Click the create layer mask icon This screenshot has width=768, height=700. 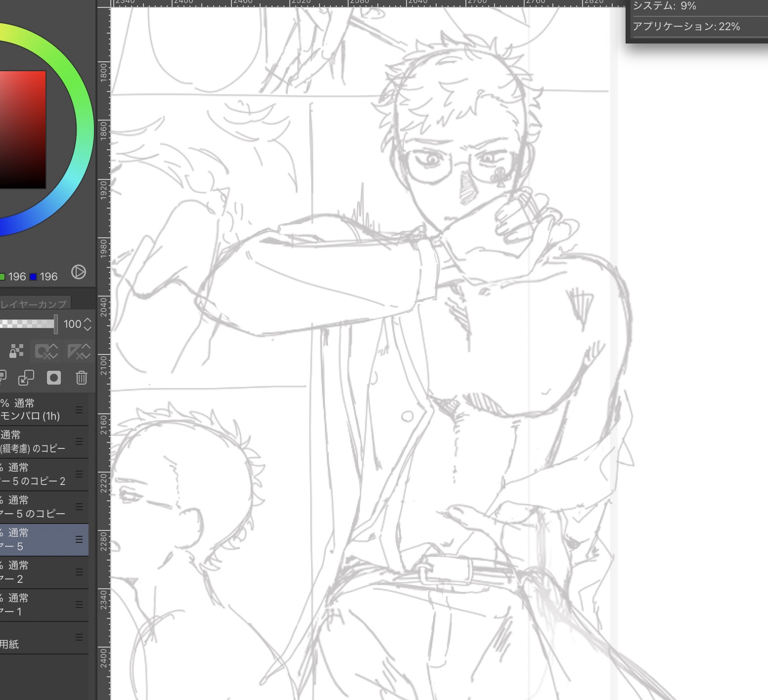53,378
